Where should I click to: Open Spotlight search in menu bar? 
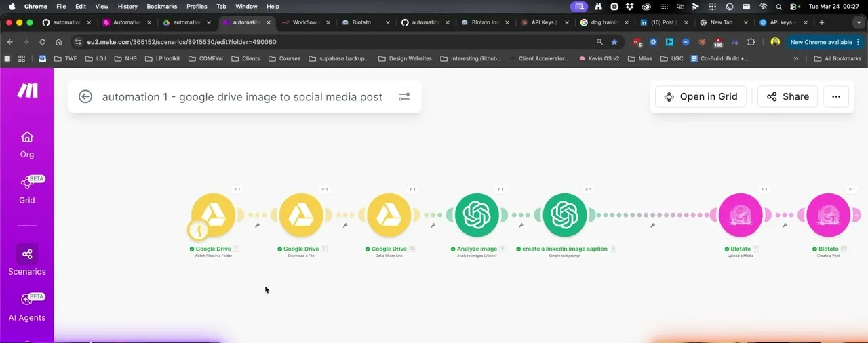click(779, 6)
